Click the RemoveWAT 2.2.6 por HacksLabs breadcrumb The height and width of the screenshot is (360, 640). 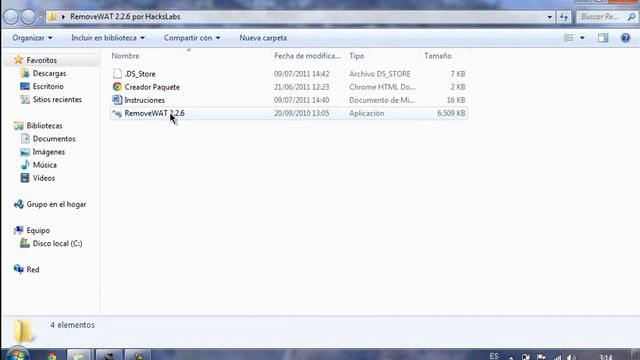(x=125, y=17)
